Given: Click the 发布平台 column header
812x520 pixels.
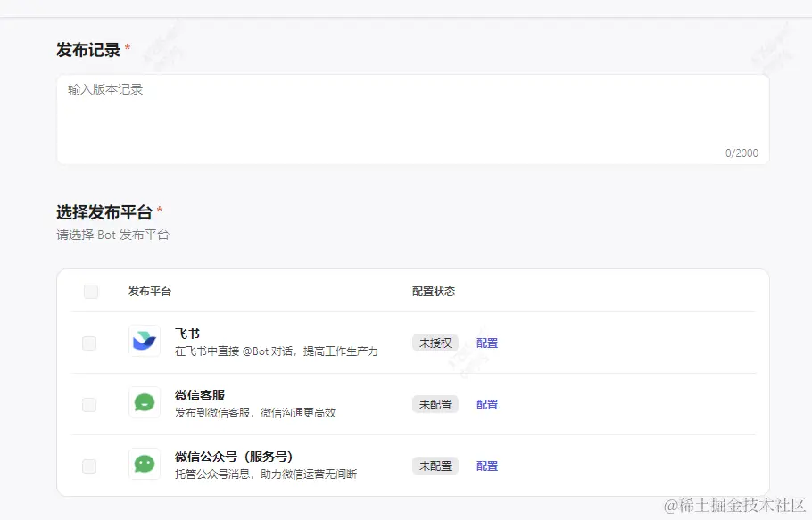Looking at the screenshot, I should coord(150,292).
